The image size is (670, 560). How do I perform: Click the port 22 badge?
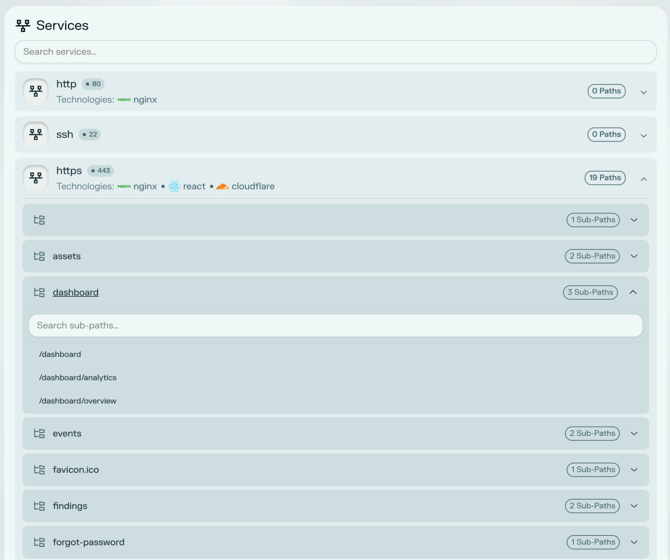point(90,135)
